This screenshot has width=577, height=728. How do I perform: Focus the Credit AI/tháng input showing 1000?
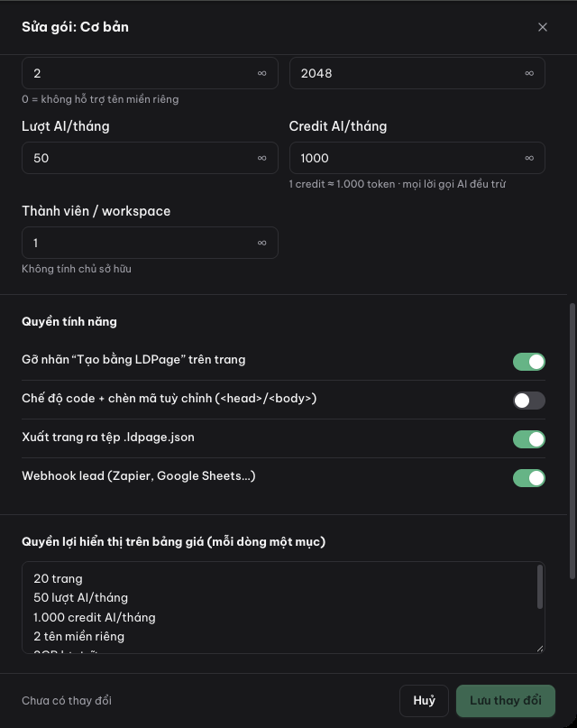pos(417,159)
